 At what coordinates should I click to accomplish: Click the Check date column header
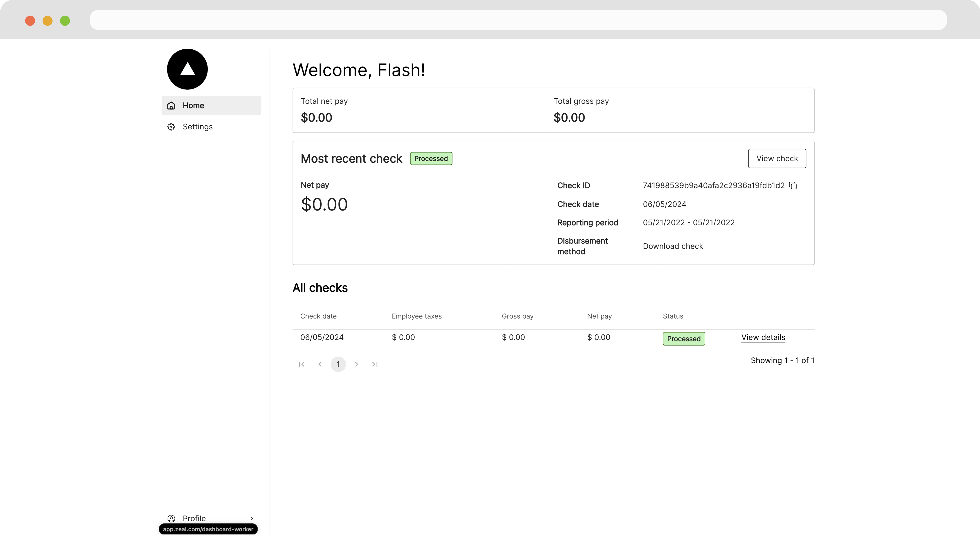tap(318, 316)
